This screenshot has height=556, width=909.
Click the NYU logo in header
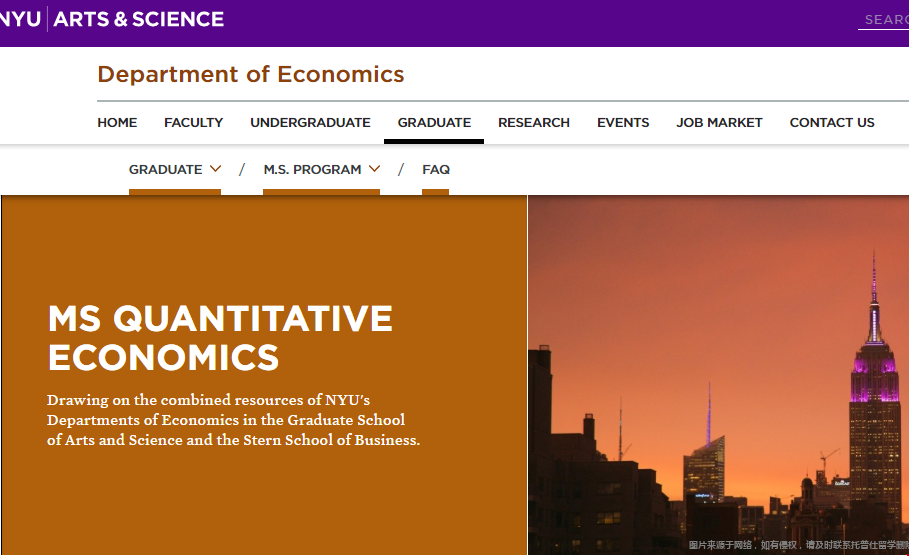click(20, 19)
